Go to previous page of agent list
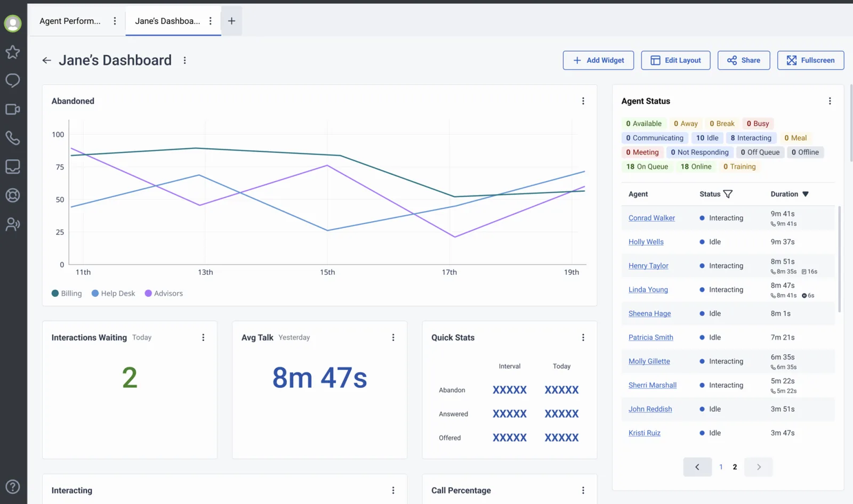The width and height of the screenshot is (853, 504). tap(697, 467)
